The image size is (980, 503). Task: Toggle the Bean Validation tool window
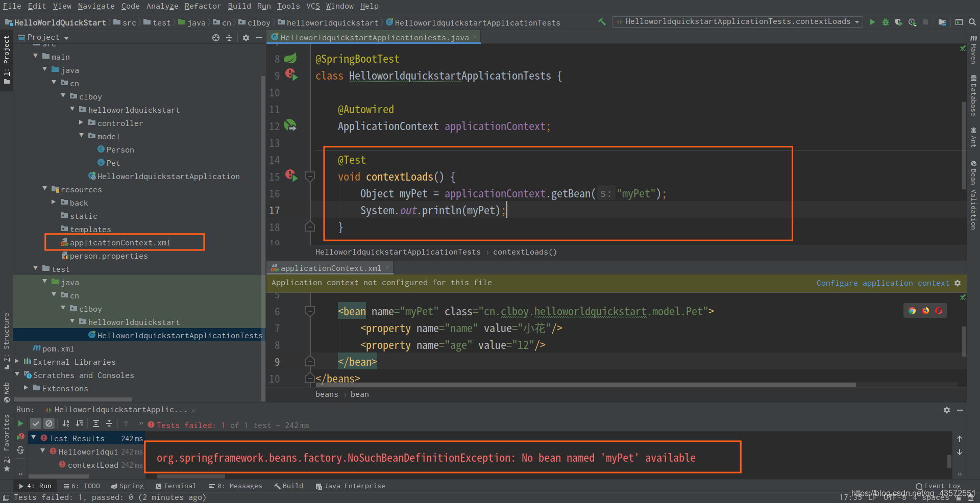(973, 194)
